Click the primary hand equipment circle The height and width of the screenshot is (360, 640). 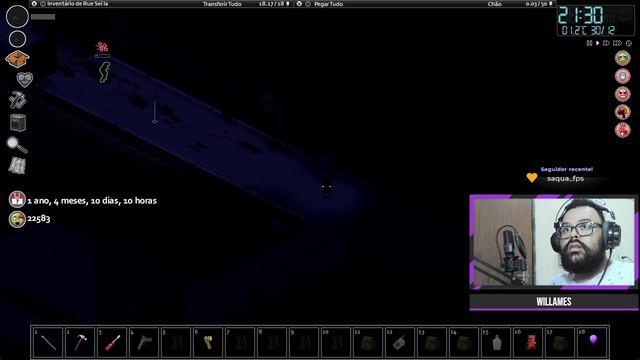(x=17, y=17)
